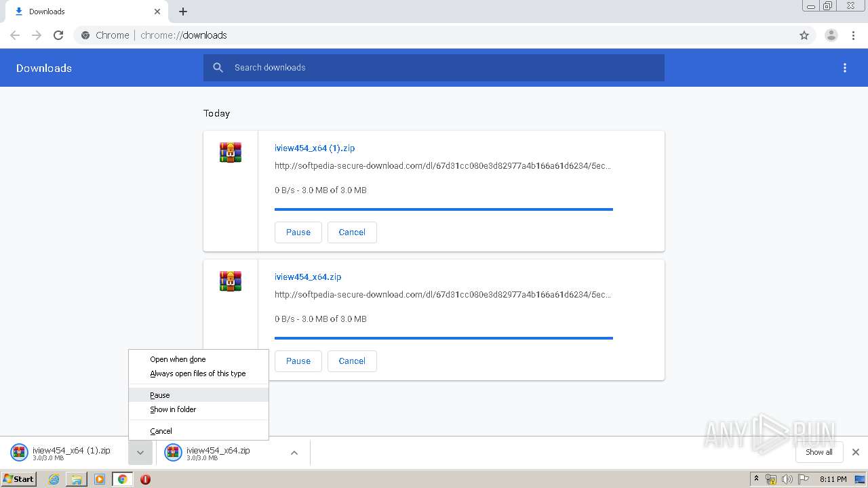Click Show all downloads button

(819, 452)
